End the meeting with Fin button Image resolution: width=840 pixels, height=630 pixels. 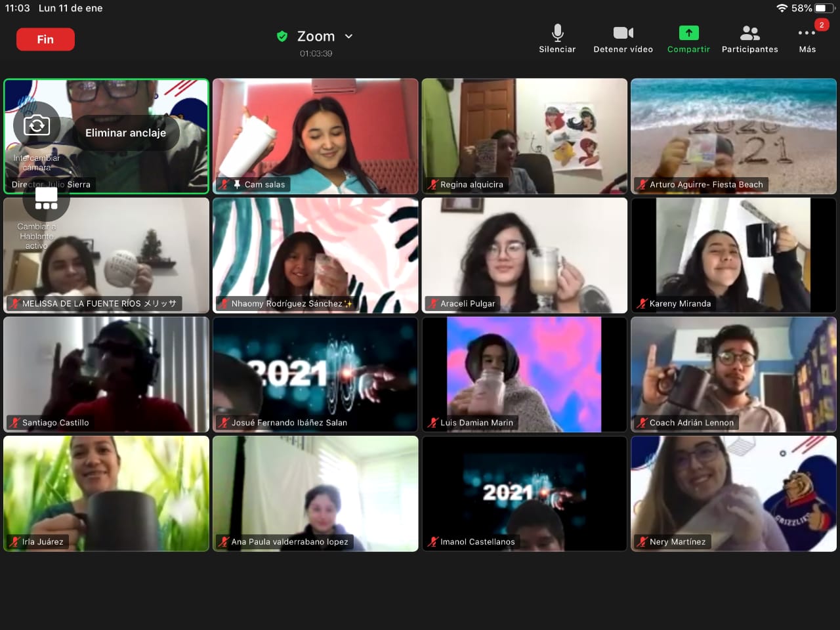point(45,39)
